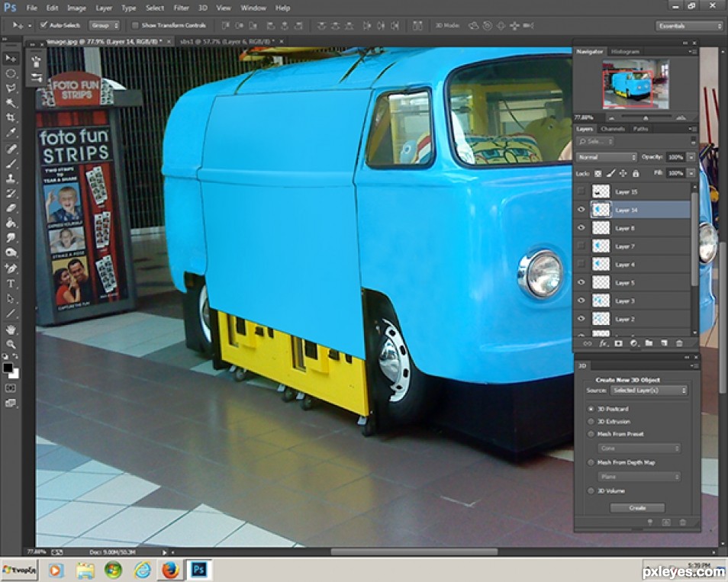The height and width of the screenshot is (582, 728).
Task: Open Plane depth map dropdown
Action: (x=639, y=477)
